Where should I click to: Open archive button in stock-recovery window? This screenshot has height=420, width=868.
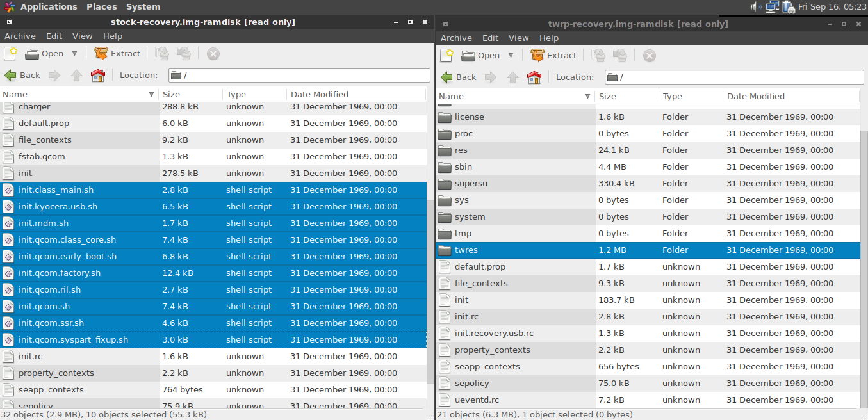(x=44, y=54)
